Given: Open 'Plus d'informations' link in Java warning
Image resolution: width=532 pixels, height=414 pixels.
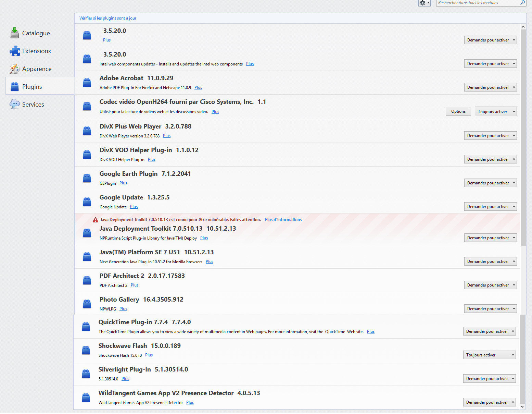Looking at the screenshot, I should click(x=283, y=220).
